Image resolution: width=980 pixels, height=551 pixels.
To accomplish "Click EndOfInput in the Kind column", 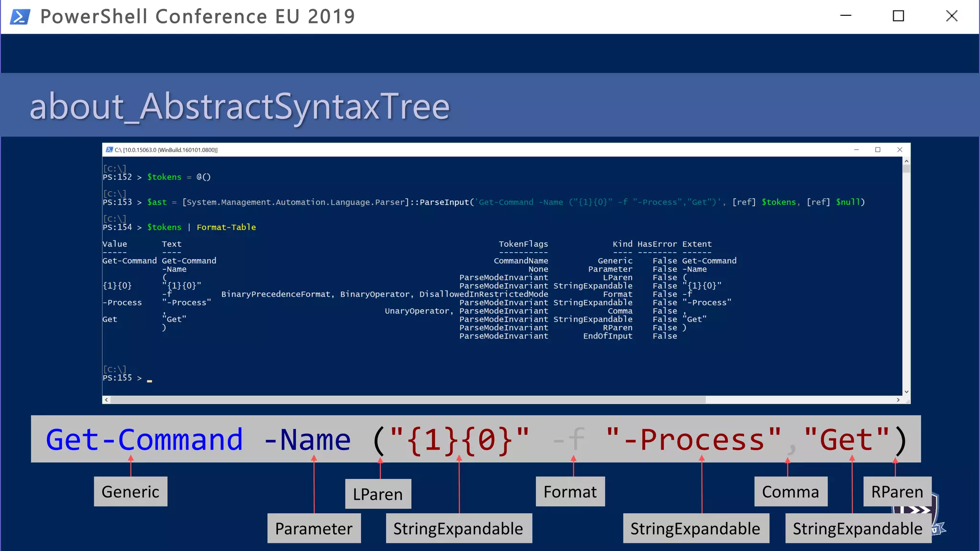I will (608, 336).
